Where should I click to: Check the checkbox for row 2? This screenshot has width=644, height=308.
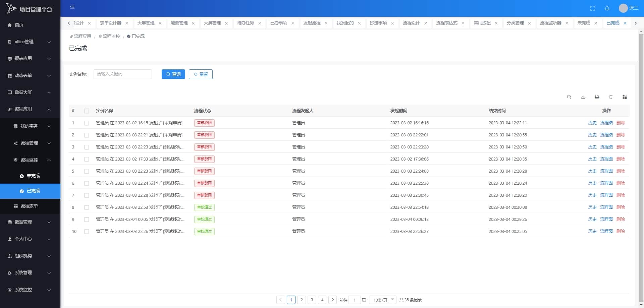point(87,135)
